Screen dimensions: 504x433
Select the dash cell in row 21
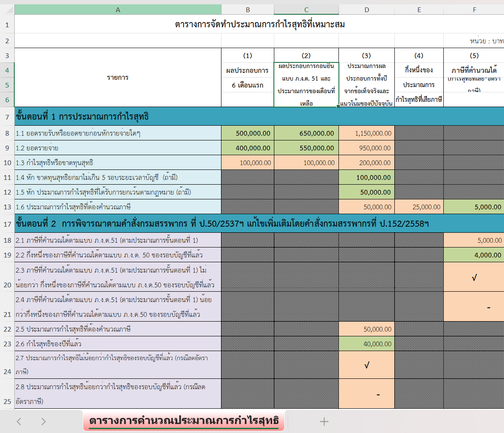(474, 306)
